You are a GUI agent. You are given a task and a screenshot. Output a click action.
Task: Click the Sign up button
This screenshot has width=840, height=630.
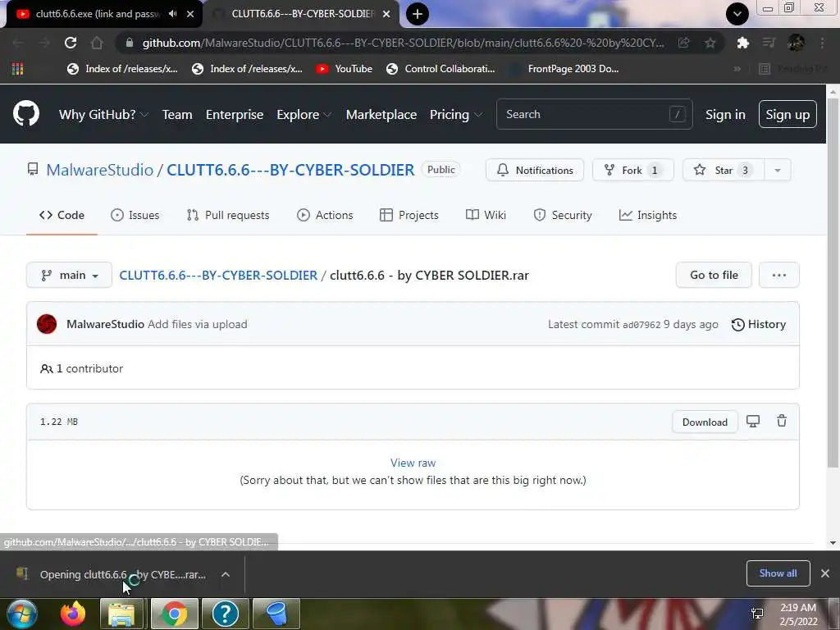click(787, 114)
